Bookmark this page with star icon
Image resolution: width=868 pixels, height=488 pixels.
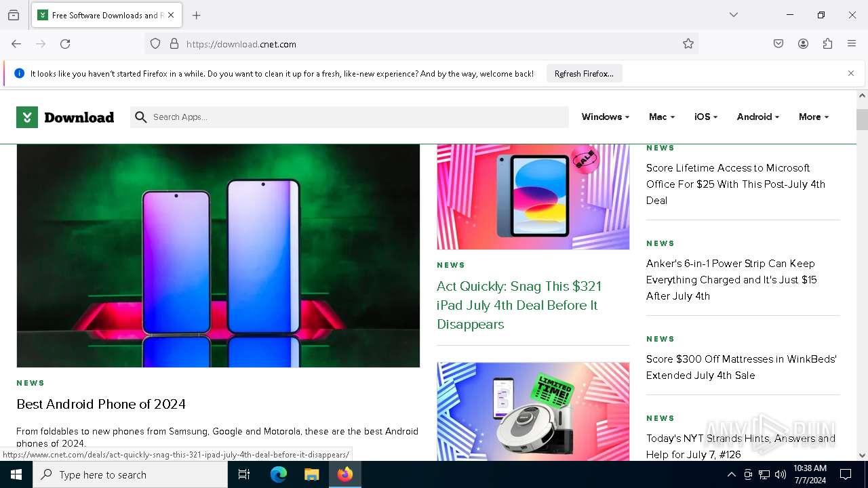pyautogui.click(x=688, y=44)
